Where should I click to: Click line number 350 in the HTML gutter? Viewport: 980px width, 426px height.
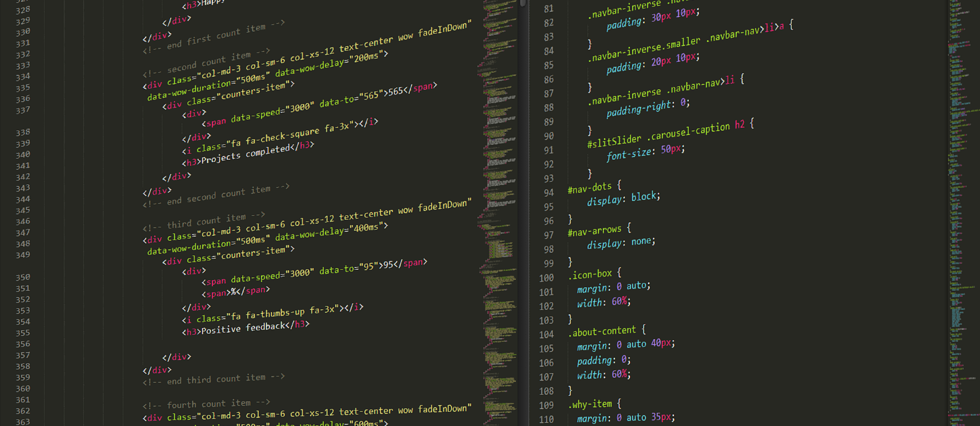(22, 277)
